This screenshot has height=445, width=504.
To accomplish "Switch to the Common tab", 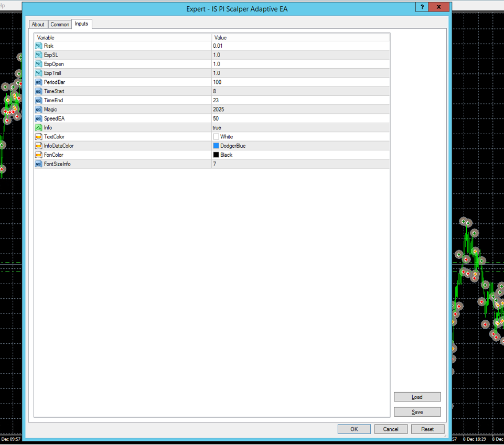I will (x=60, y=25).
